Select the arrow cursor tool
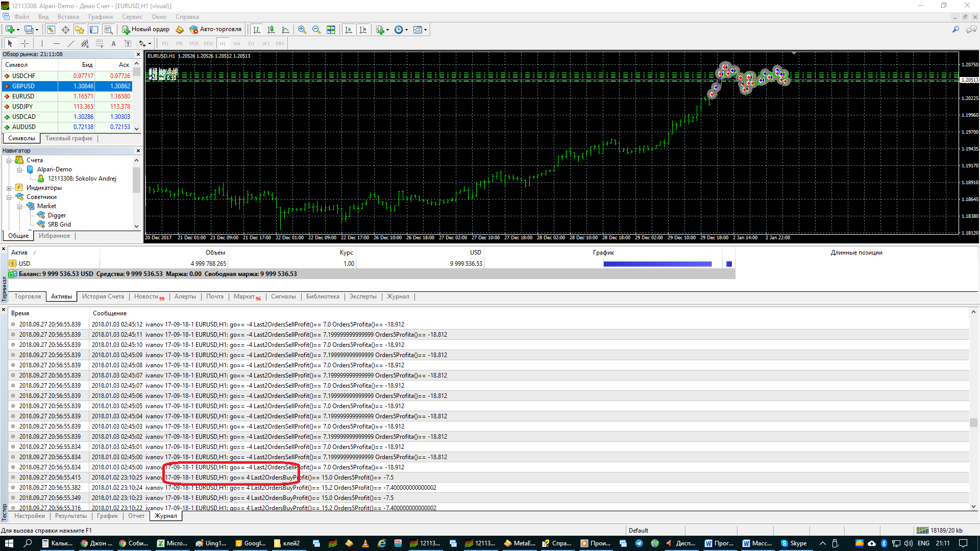This screenshot has width=980, height=551. [x=10, y=43]
